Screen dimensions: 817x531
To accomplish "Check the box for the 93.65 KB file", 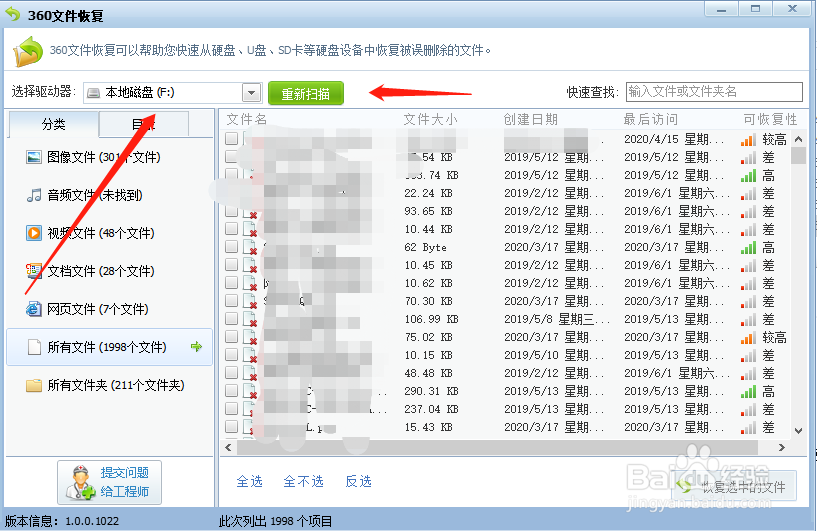I will 232,211.
